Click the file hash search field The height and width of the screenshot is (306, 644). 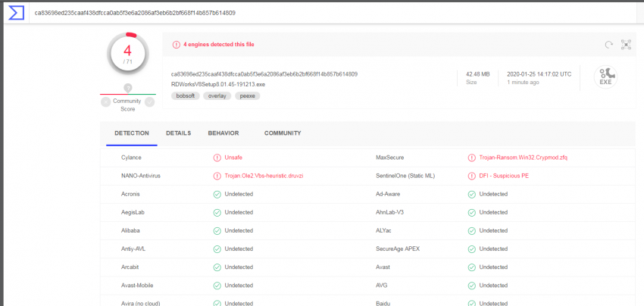click(x=303, y=13)
